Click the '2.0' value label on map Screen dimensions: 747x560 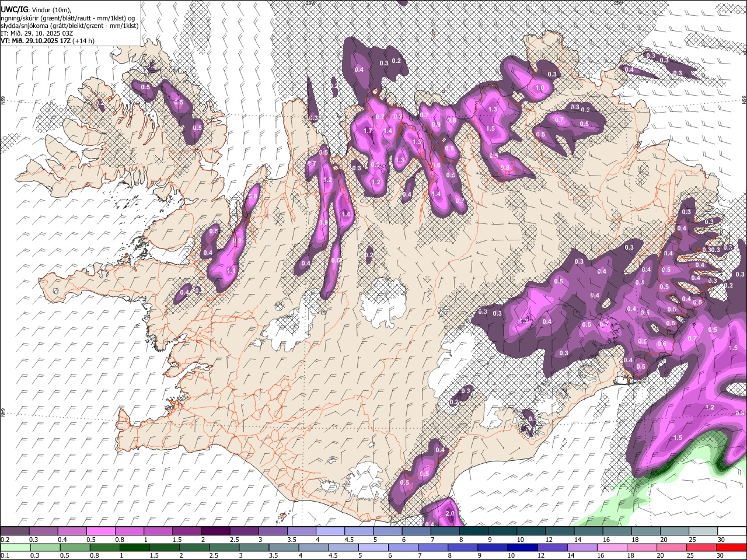click(449, 513)
